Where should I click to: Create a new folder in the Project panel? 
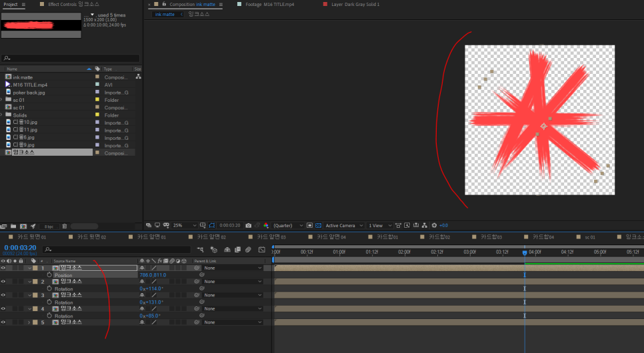point(13,226)
